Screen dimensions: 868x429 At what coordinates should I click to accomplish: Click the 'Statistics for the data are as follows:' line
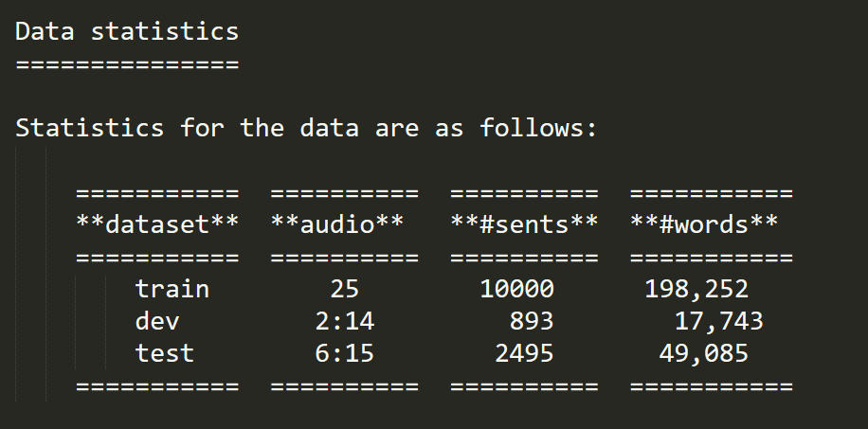pos(306,128)
